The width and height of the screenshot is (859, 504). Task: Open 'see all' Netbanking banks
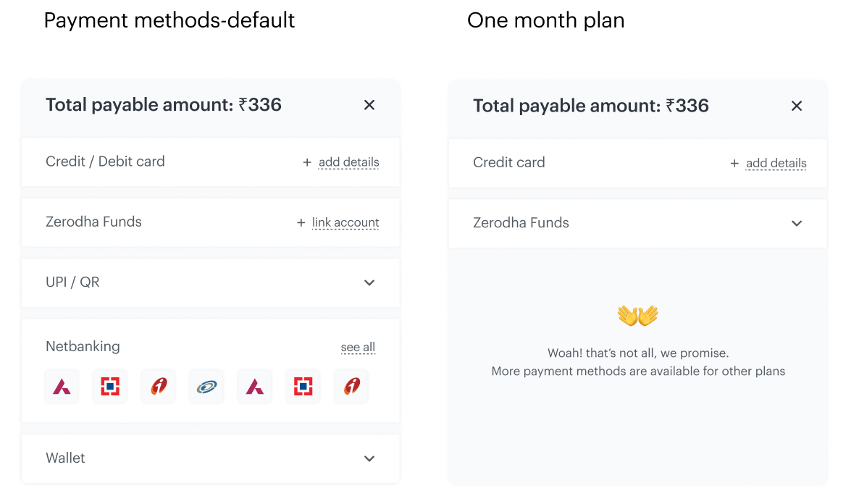(x=358, y=348)
